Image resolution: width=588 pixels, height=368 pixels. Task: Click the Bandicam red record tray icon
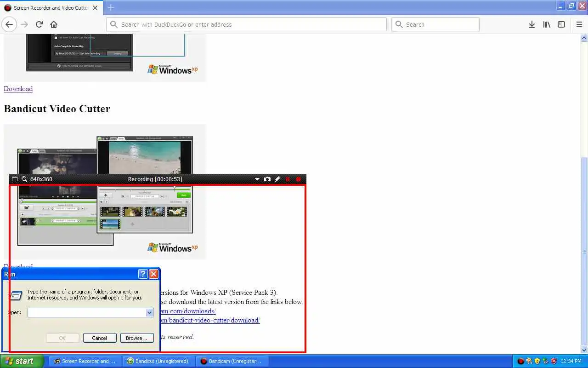[520, 361]
